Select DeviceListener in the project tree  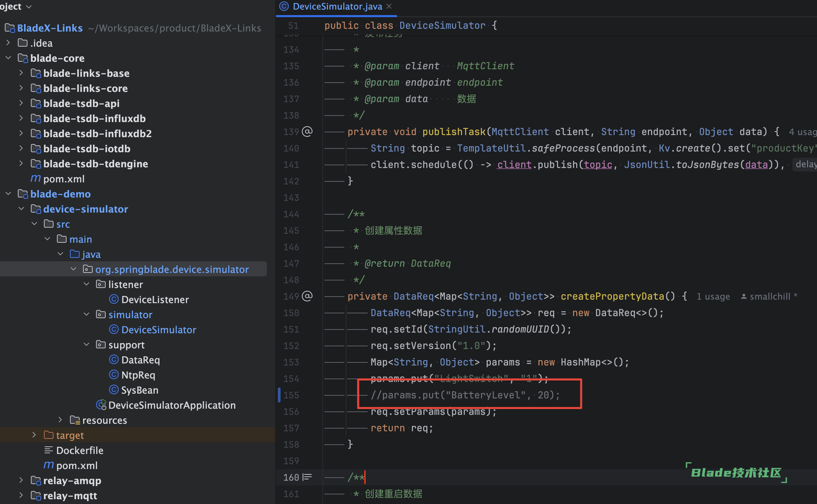(x=155, y=300)
